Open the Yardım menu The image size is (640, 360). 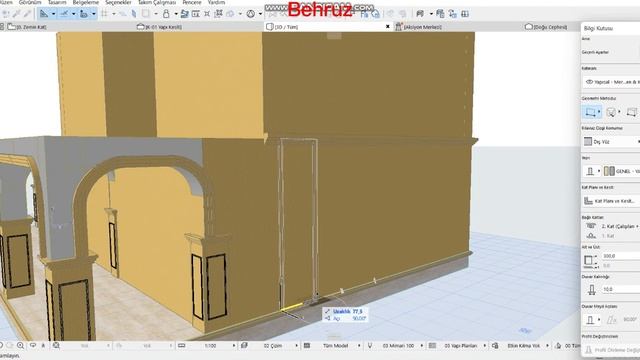click(x=216, y=2)
